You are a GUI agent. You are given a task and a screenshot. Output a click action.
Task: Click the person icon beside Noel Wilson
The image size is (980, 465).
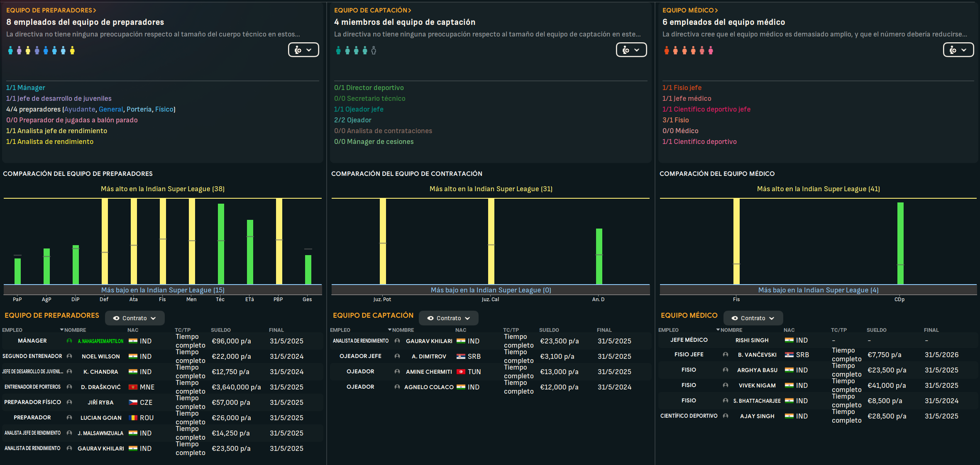click(69, 356)
